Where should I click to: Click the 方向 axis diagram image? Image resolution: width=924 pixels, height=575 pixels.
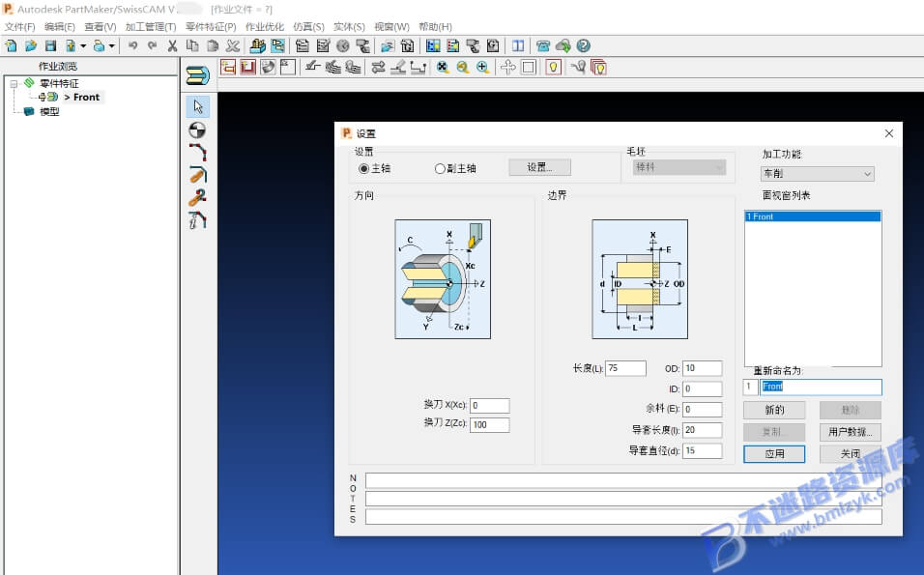[443, 279]
